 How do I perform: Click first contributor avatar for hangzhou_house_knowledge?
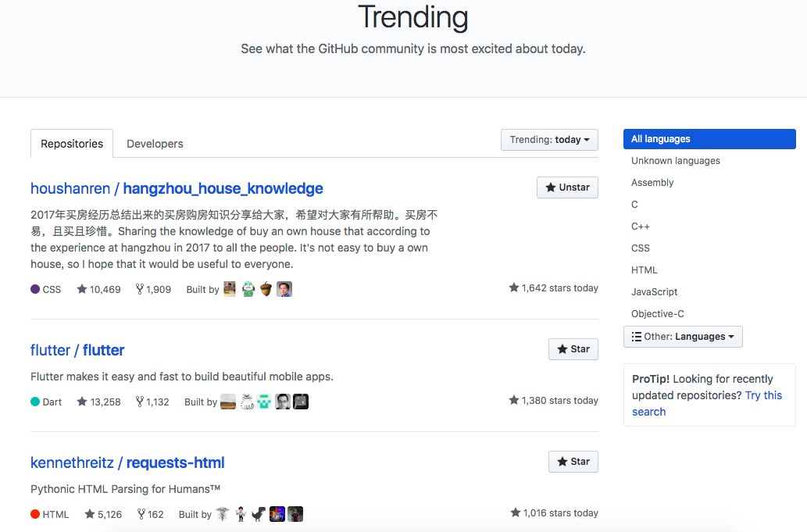[230, 289]
